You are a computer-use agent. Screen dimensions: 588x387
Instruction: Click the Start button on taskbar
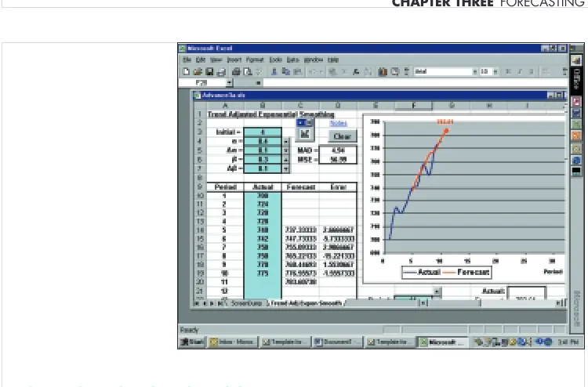[x=192, y=342]
